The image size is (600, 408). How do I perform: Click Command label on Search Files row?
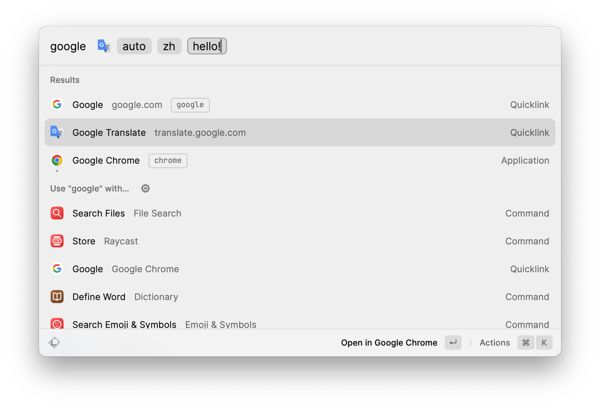(527, 213)
